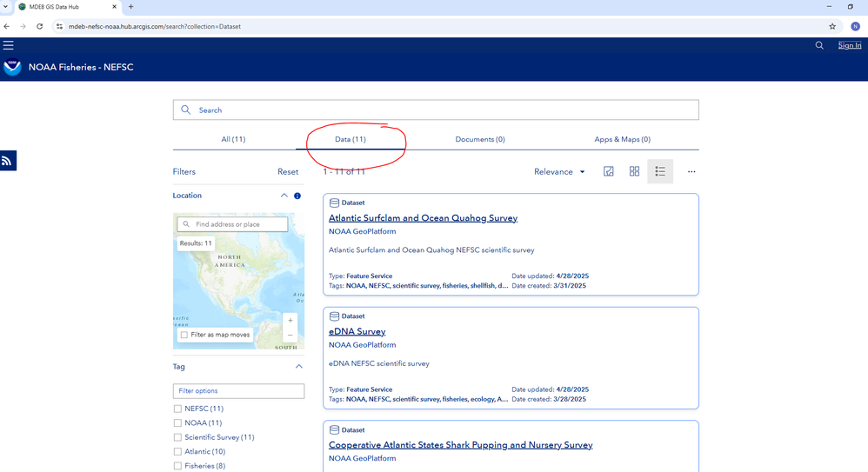The width and height of the screenshot is (868, 472).
Task: Click the main Search input field
Action: pyautogui.click(x=436, y=110)
